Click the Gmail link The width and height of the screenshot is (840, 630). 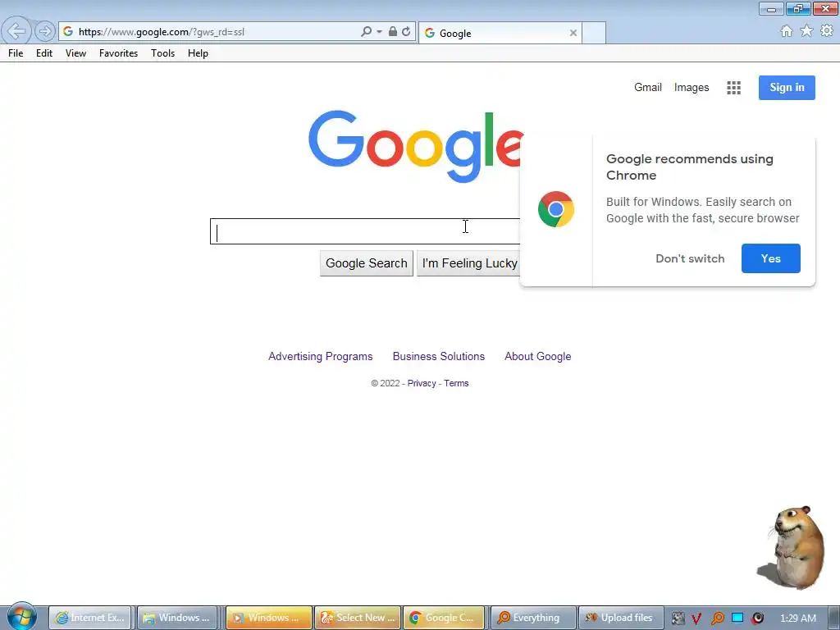coord(648,87)
